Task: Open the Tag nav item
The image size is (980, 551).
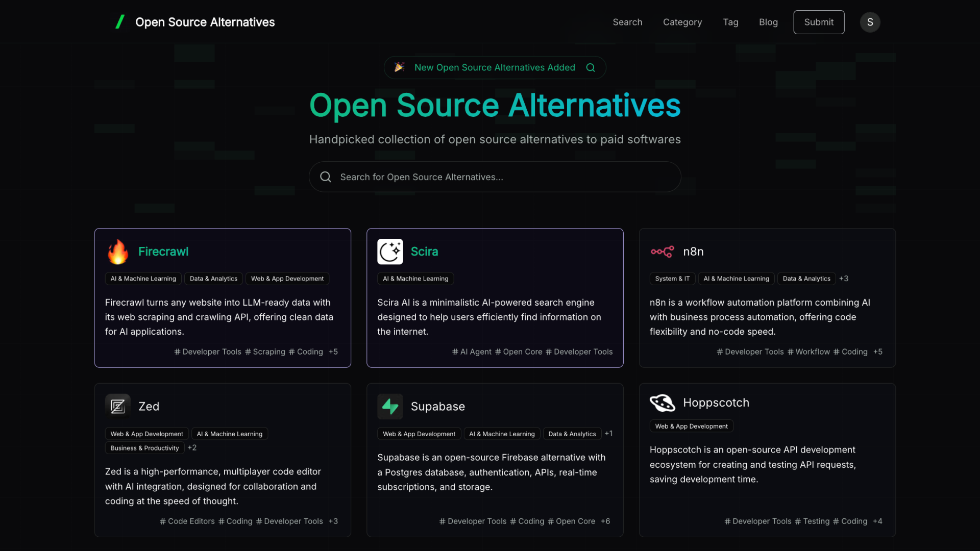Action: click(x=730, y=22)
